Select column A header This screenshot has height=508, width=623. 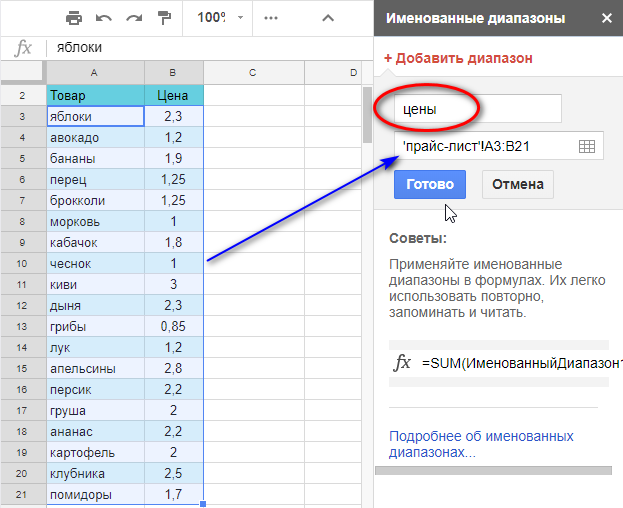[95, 73]
